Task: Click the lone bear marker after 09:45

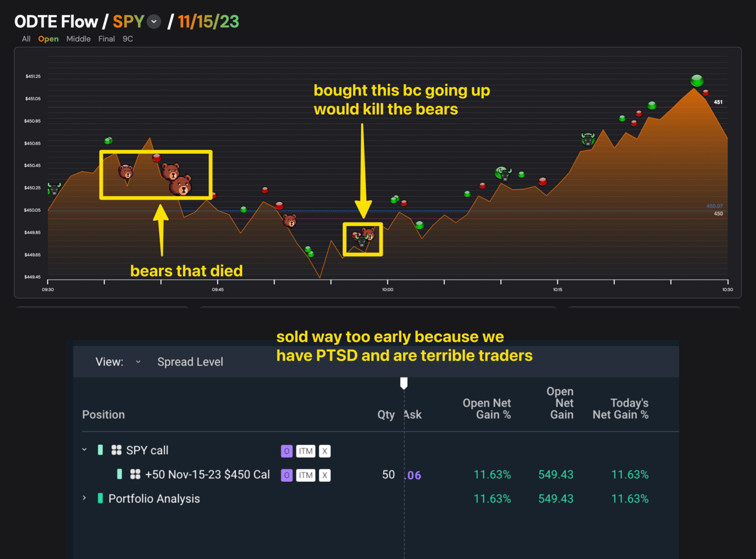Action: (290, 221)
